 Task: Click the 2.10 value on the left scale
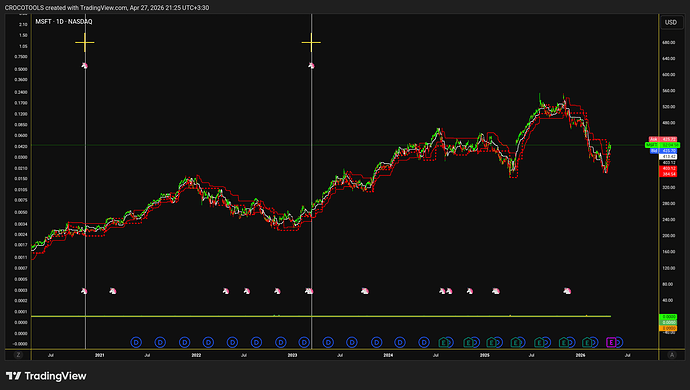(x=23, y=24)
